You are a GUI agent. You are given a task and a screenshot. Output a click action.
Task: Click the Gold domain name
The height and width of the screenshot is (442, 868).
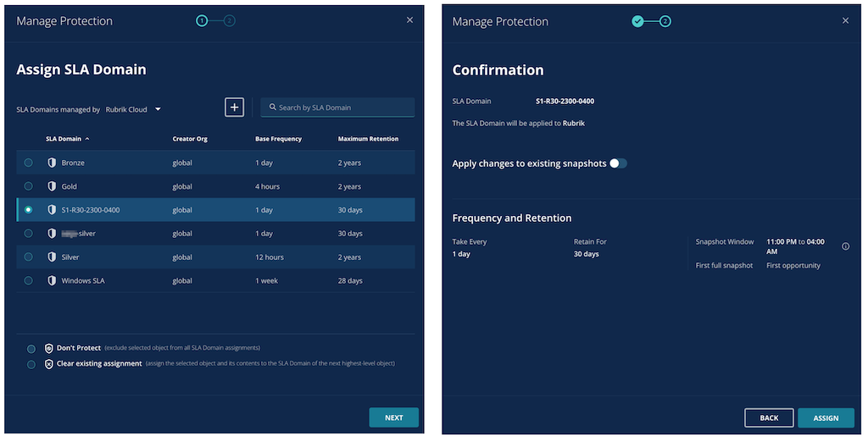(x=70, y=186)
